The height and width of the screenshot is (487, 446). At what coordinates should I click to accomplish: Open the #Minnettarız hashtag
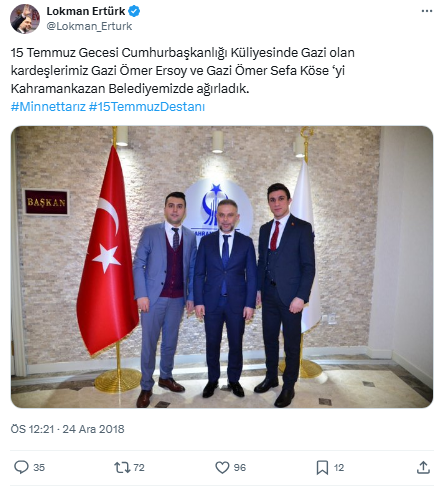click(x=48, y=107)
